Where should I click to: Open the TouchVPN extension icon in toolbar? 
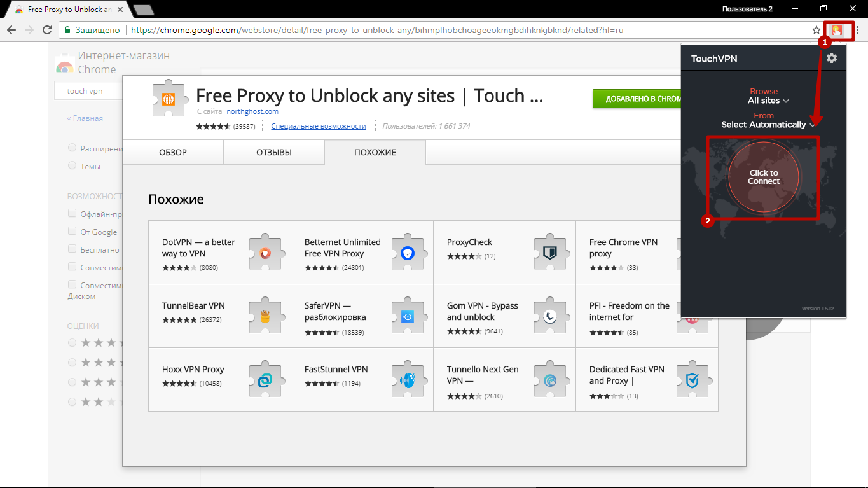click(x=837, y=30)
